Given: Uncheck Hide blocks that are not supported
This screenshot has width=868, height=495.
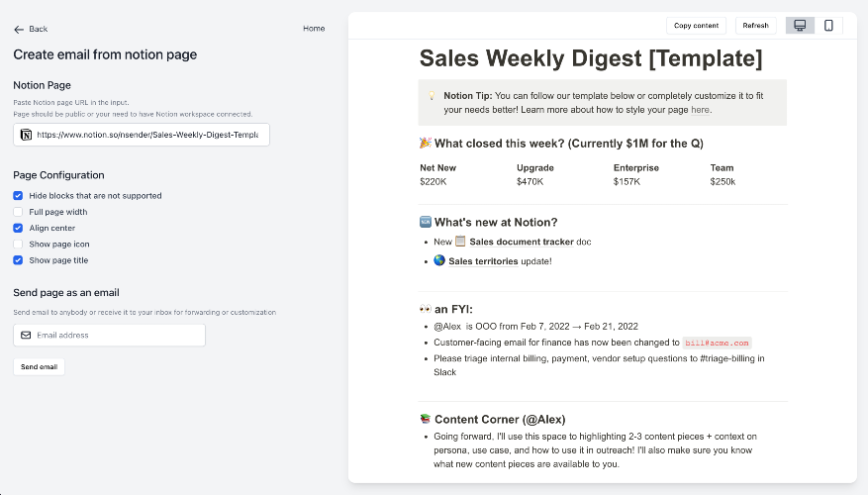Looking at the screenshot, I should point(18,196).
